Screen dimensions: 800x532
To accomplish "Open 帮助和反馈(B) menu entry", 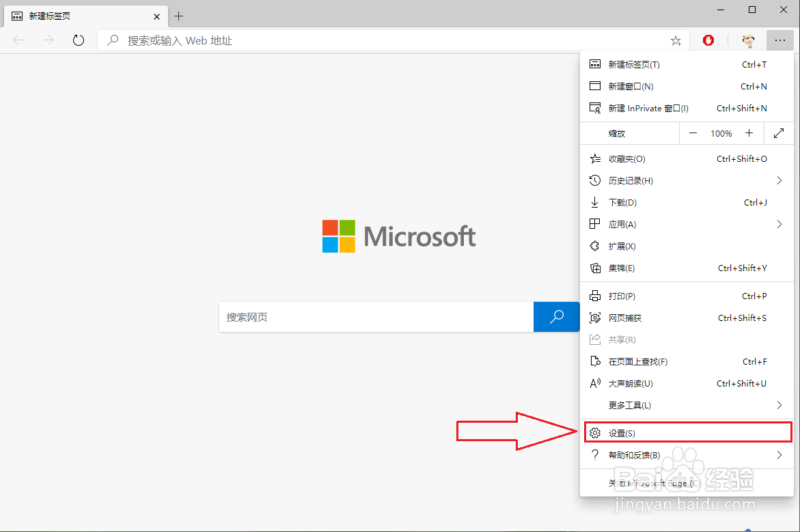I will click(x=687, y=455).
